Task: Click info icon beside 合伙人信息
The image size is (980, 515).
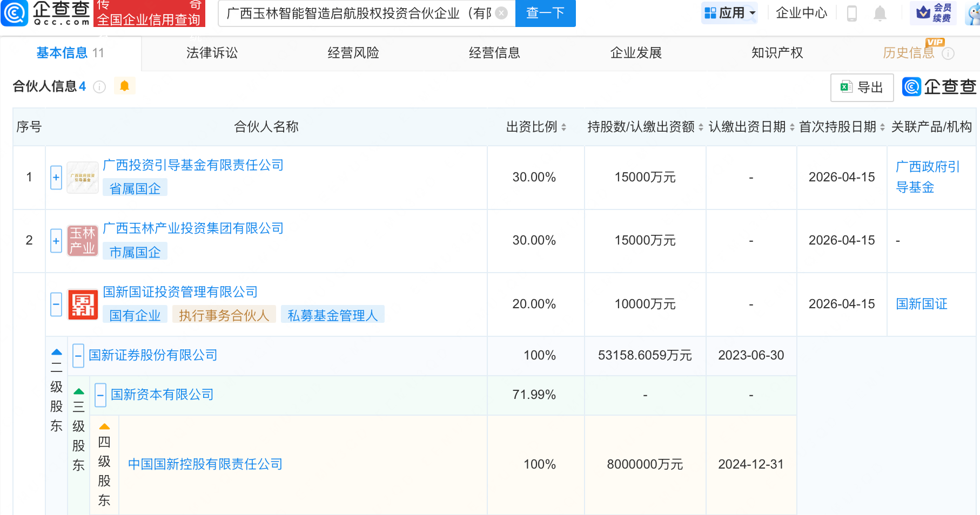Action: coord(99,87)
